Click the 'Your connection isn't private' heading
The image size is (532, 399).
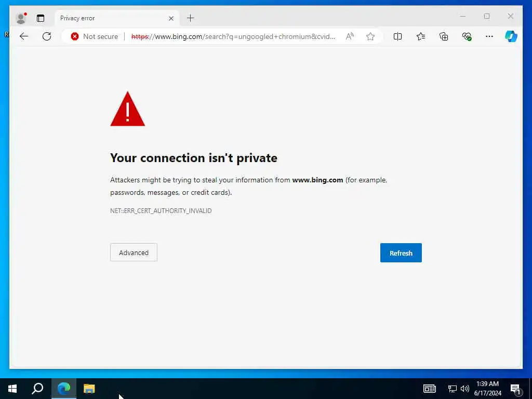pyautogui.click(x=194, y=158)
